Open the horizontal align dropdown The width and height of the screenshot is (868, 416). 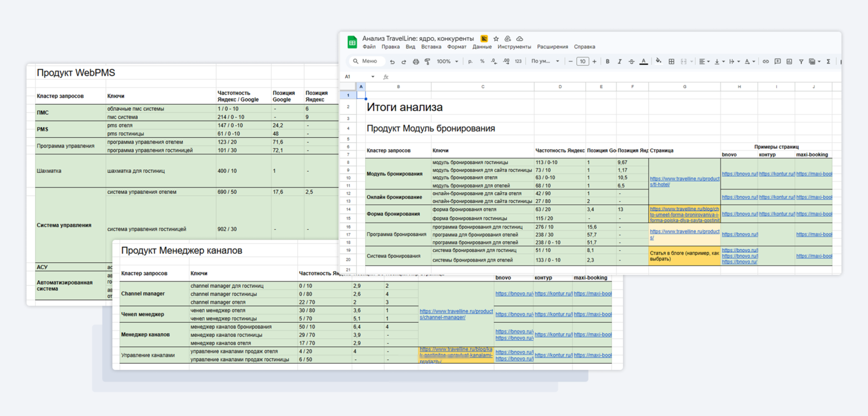click(704, 62)
